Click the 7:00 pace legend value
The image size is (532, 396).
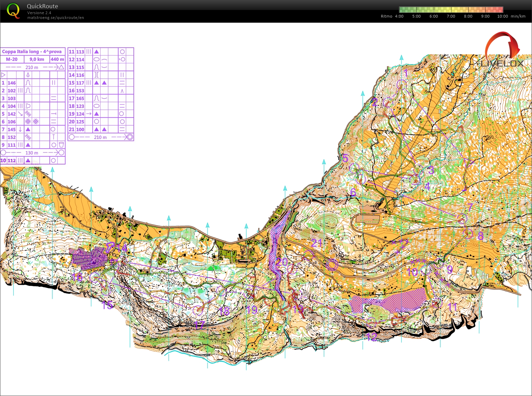[x=451, y=16]
